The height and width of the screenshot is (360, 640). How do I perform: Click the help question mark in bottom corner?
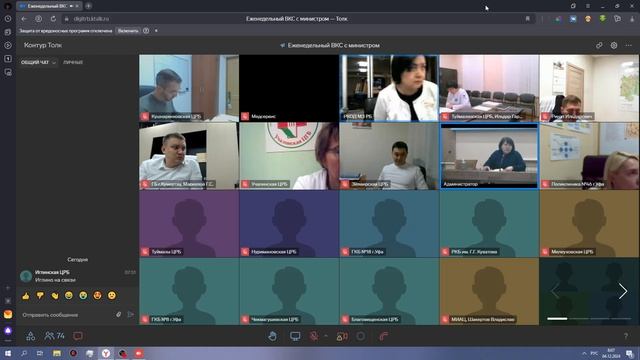click(x=626, y=336)
